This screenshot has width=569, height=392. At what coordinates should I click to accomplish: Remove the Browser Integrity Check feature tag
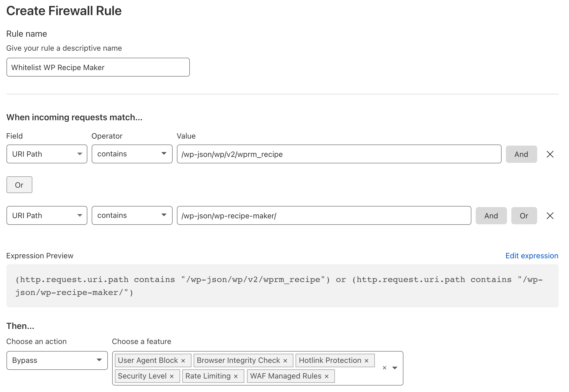click(285, 361)
